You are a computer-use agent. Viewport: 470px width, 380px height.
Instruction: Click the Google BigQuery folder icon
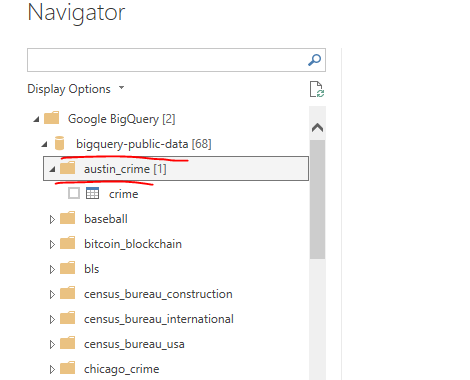(x=52, y=118)
